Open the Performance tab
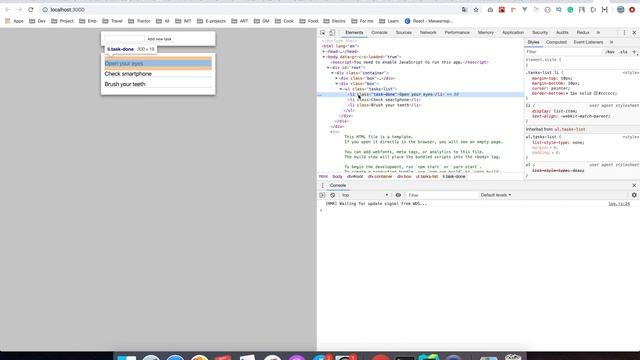Screen dimensions: 640x360 point(457,33)
